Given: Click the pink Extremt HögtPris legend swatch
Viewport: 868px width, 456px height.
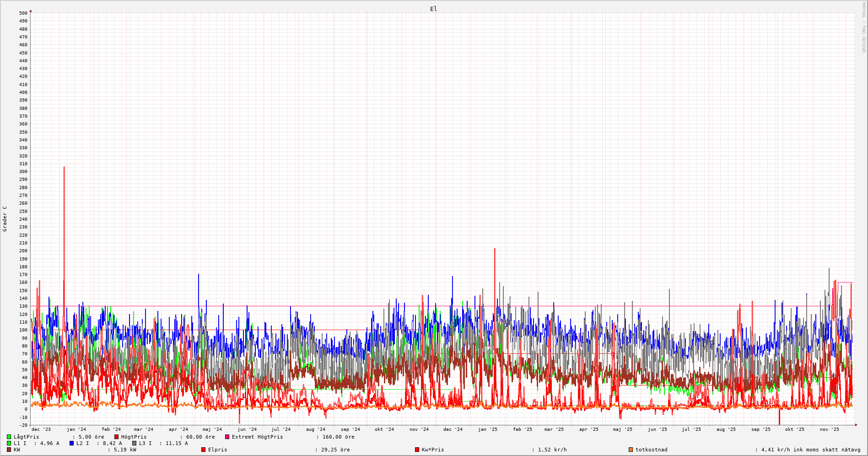Looking at the screenshot, I should [227, 437].
